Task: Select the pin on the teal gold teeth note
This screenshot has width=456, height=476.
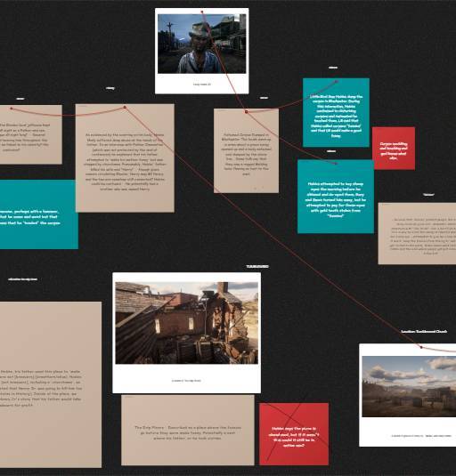Action: coord(336,164)
